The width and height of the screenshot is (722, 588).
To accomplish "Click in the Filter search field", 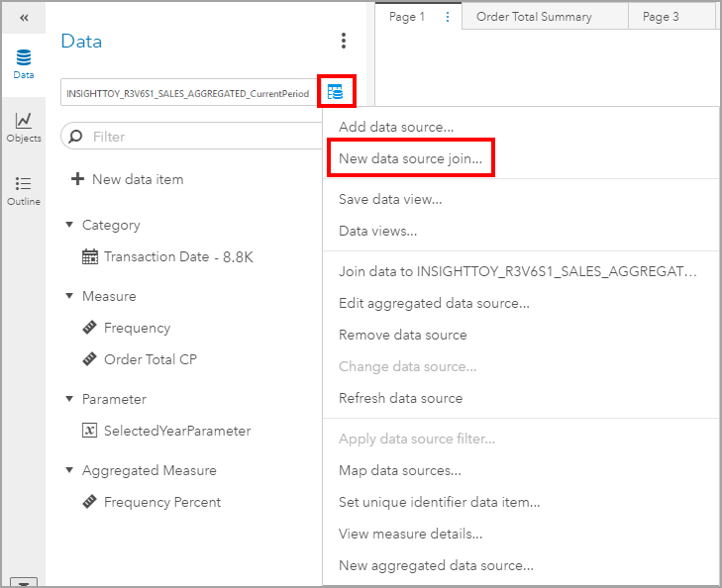I will [198, 137].
